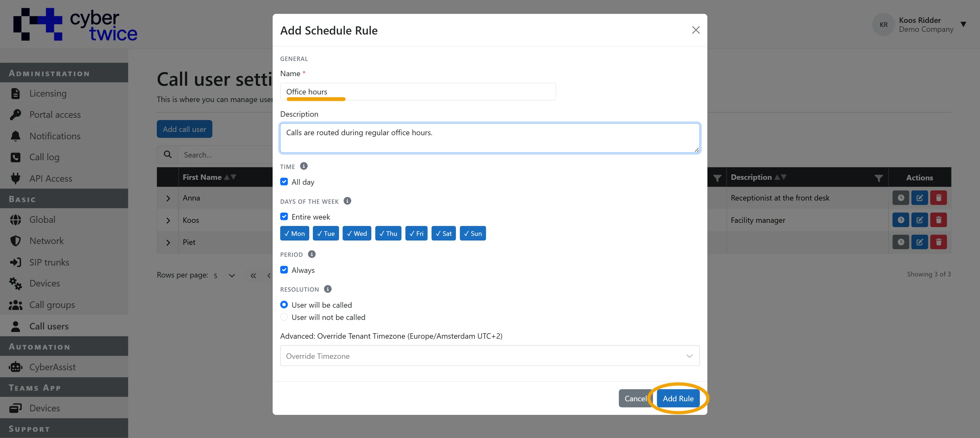Image resolution: width=980 pixels, height=438 pixels.
Task: Click the Cancel button
Action: 635,399
